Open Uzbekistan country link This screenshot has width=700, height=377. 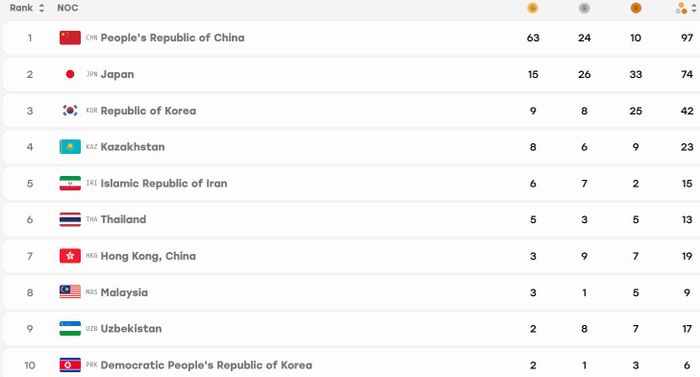pos(131,328)
